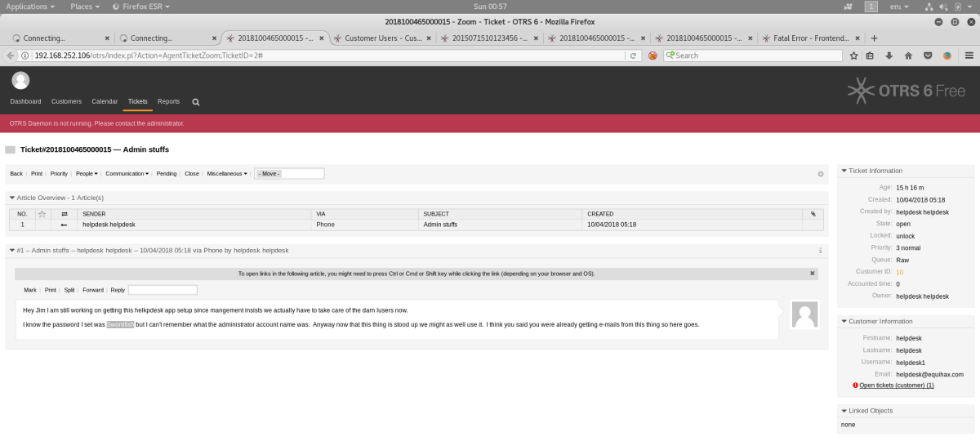Open the Firefox hamburger menu
Screen dimensions: 980x441
tap(969, 56)
